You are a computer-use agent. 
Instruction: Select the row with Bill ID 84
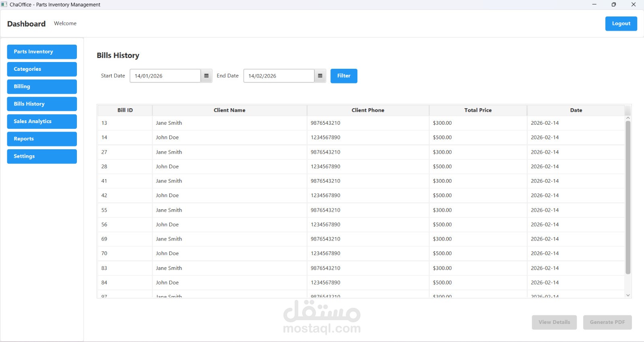click(x=361, y=282)
